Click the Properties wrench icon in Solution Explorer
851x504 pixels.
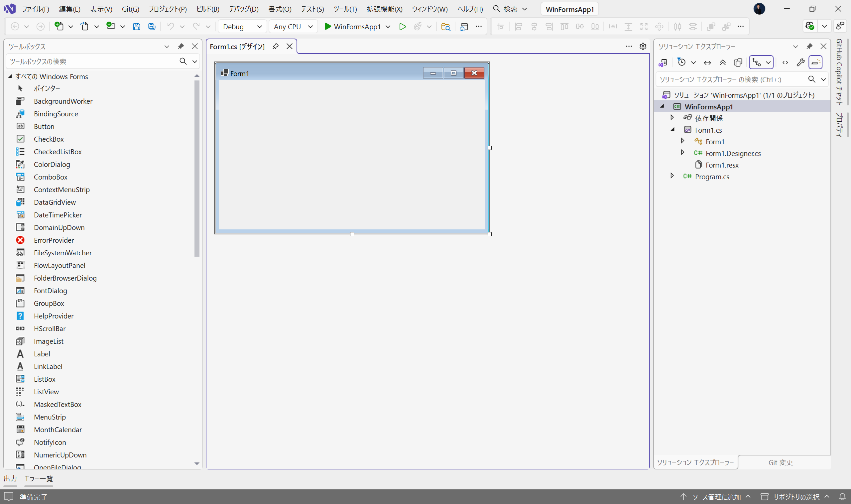[800, 63]
